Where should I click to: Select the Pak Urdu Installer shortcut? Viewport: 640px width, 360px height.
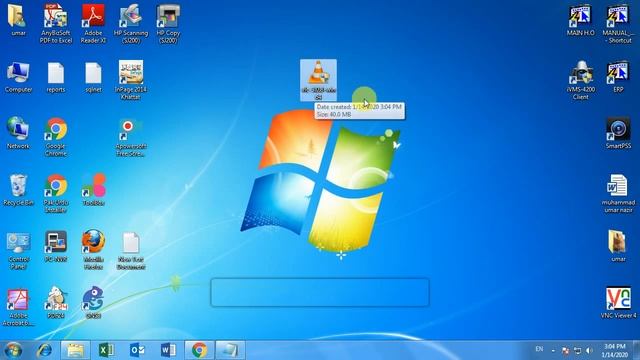[56, 193]
